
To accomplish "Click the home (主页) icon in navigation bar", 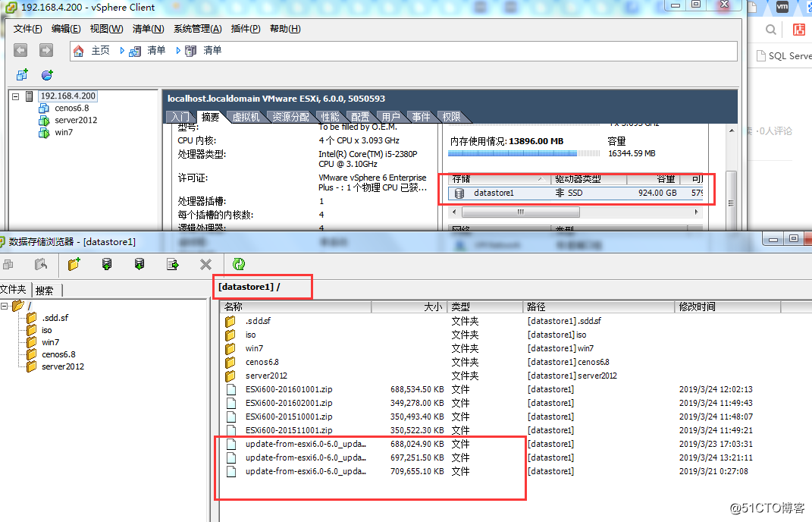I will pos(79,51).
